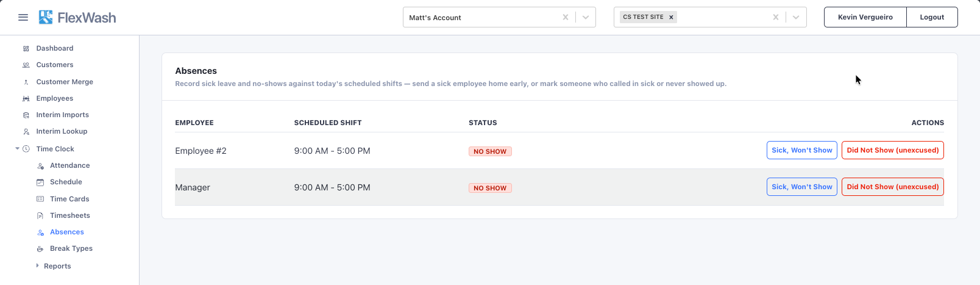980x285 pixels.
Task: Click the Break Types sidebar icon
Action: point(40,249)
